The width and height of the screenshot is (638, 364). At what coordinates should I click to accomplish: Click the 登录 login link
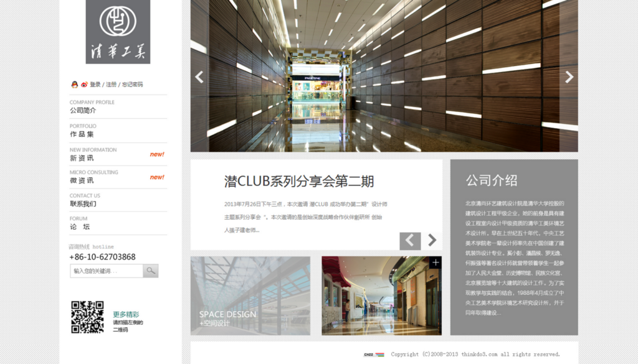(95, 85)
